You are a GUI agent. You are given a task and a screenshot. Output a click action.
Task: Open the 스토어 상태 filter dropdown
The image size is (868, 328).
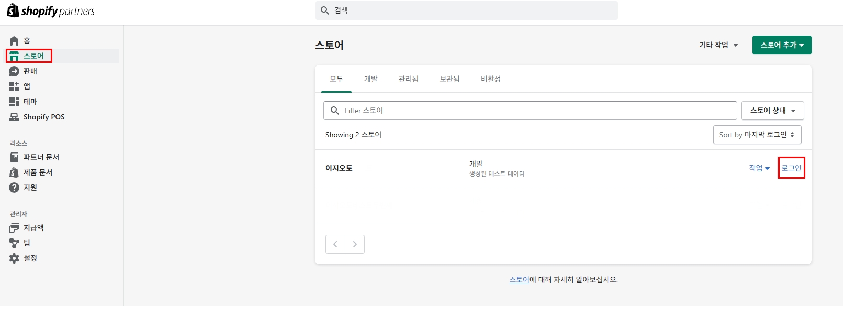772,111
